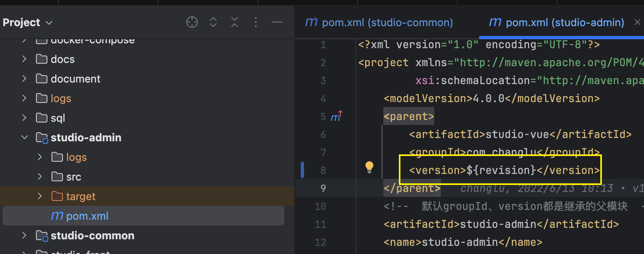
Task: Expand the src folder chevron
Action: click(x=40, y=177)
